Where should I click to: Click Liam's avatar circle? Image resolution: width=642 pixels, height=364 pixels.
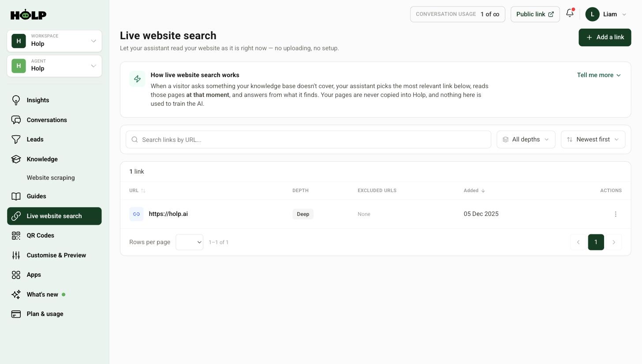(592, 14)
